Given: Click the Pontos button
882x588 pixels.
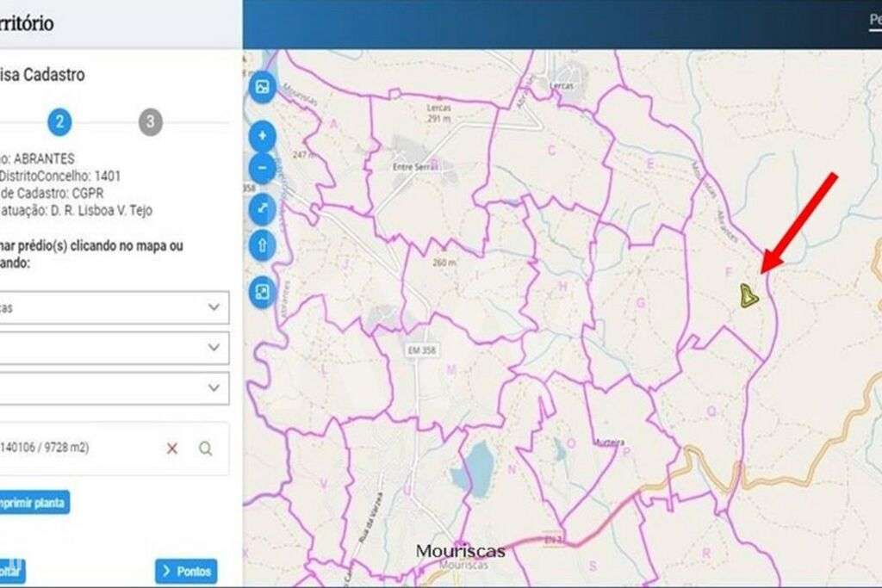Looking at the screenshot, I should pyautogui.click(x=186, y=572).
